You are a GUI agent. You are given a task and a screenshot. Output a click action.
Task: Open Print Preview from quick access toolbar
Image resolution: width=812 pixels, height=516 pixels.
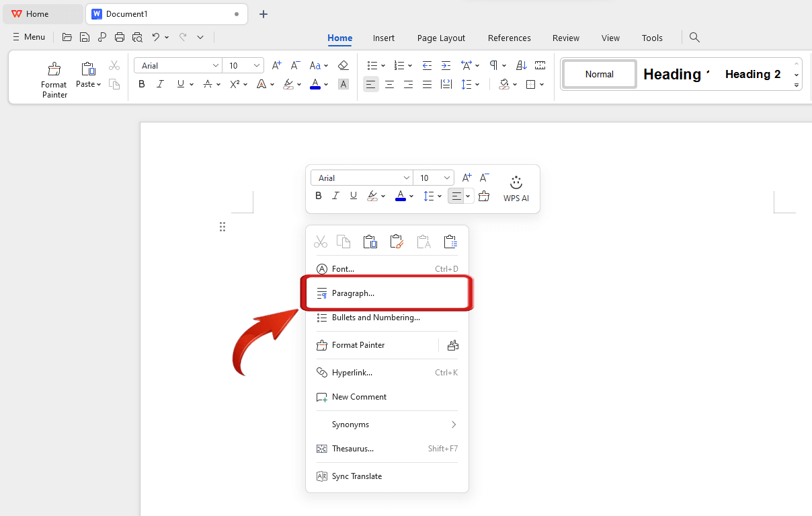[x=137, y=38]
